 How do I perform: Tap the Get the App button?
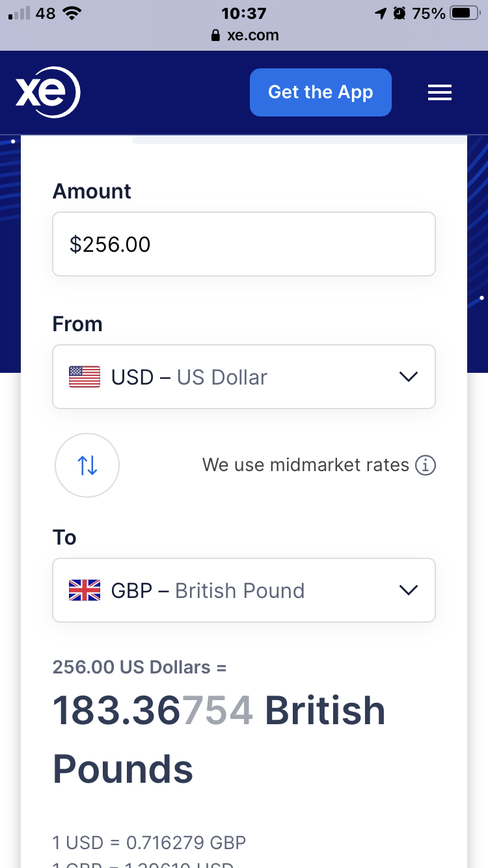pos(320,92)
